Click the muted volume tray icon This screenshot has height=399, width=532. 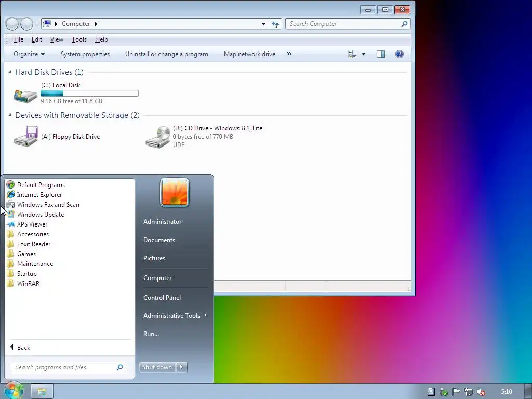pos(481,392)
